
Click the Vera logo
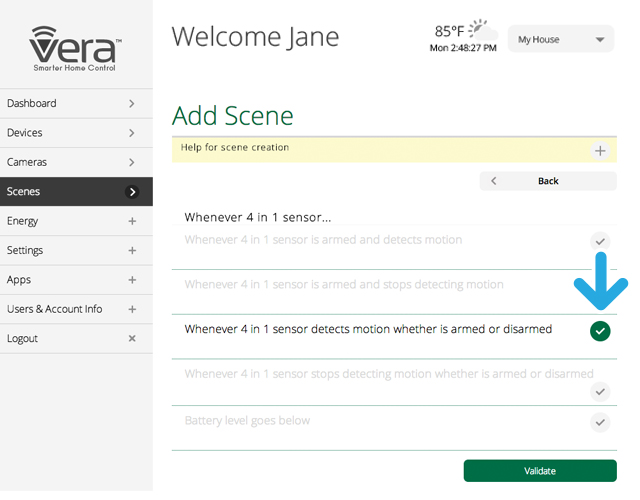coord(76,48)
